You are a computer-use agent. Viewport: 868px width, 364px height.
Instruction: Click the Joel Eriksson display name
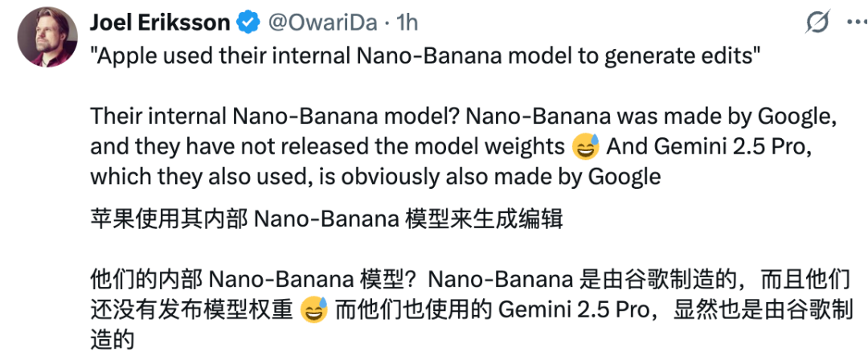[159, 22]
